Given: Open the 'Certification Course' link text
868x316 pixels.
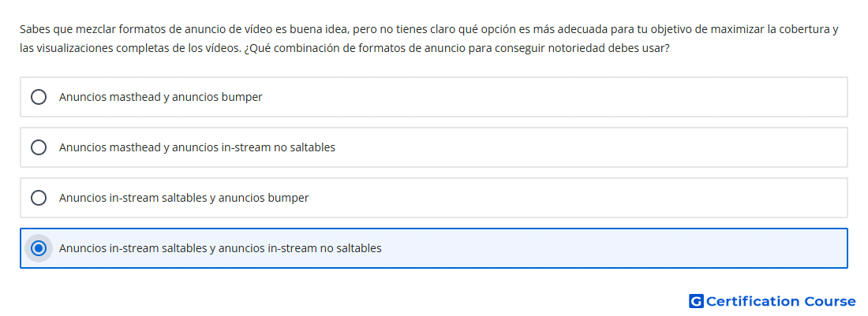Looking at the screenshot, I should [780, 301].
